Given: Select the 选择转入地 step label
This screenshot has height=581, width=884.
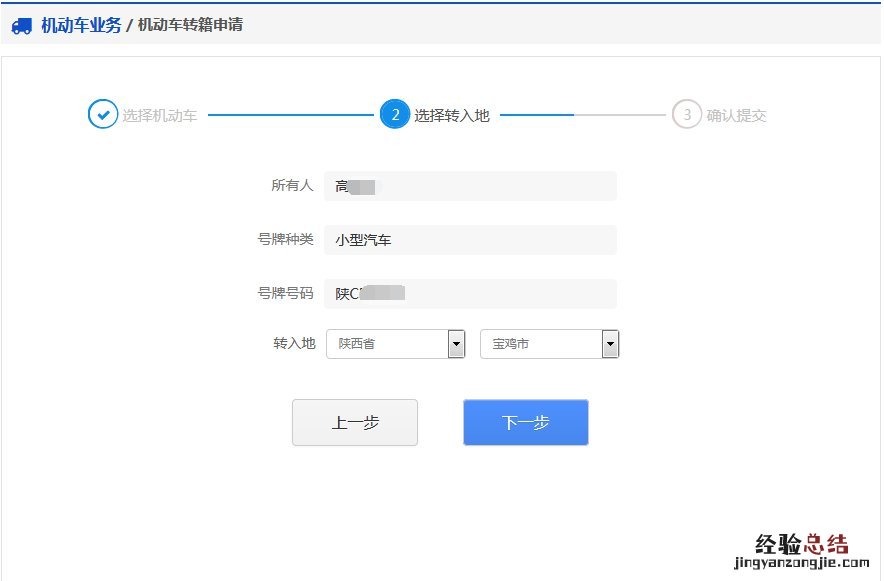Looking at the screenshot, I should (x=452, y=116).
